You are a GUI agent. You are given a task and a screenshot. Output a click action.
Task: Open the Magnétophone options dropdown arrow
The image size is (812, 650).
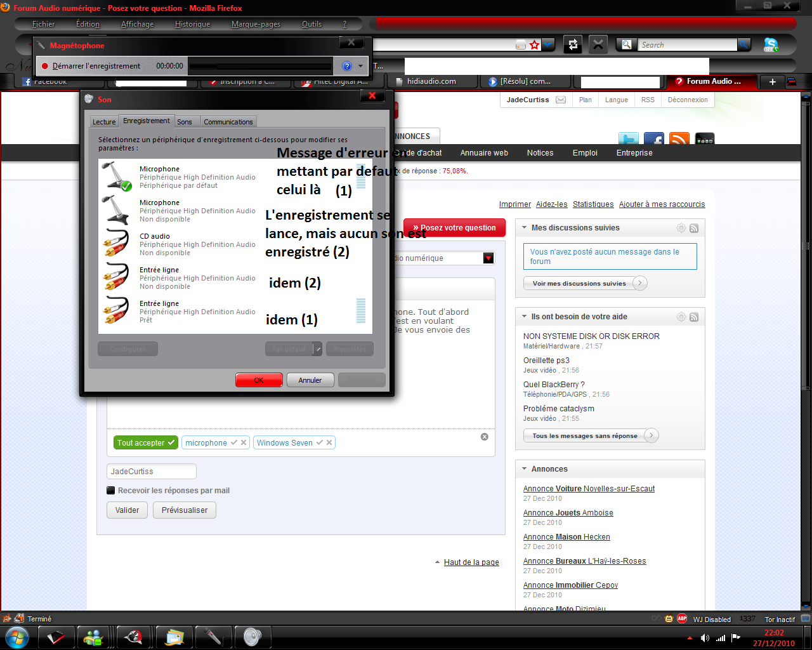(360, 66)
